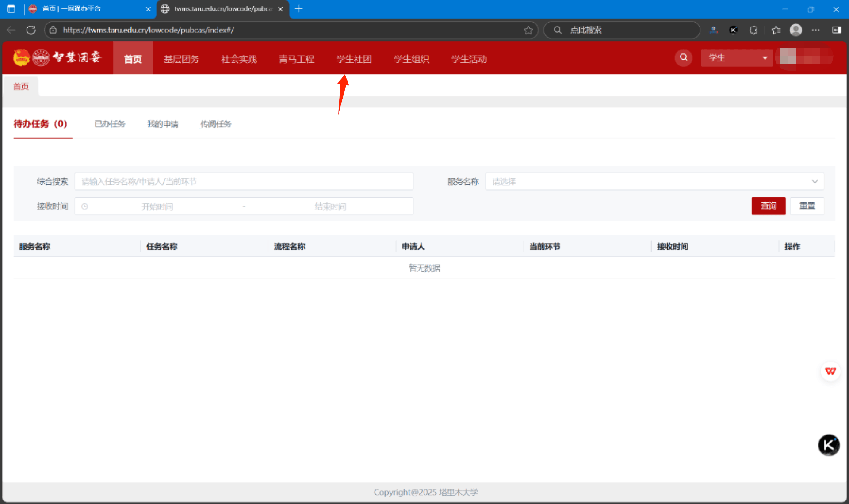Click the floating WPS icon on right edge
This screenshot has width=849, height=504.
coord(830,371)
